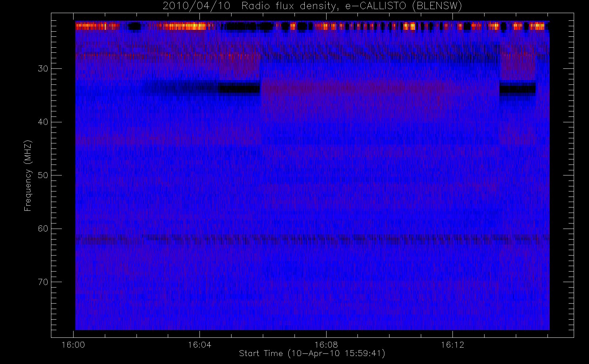Click the 16:04 time tick label
This screenshot has width=589, height=364.
199,344
